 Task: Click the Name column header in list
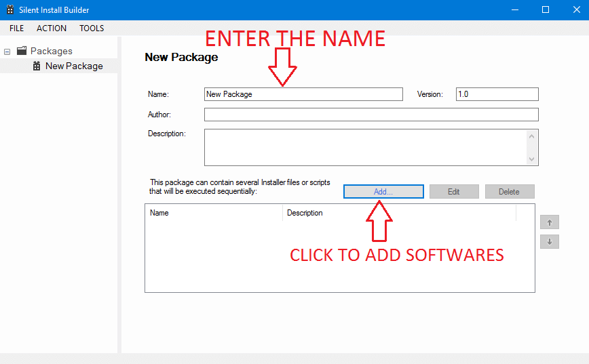214,213
